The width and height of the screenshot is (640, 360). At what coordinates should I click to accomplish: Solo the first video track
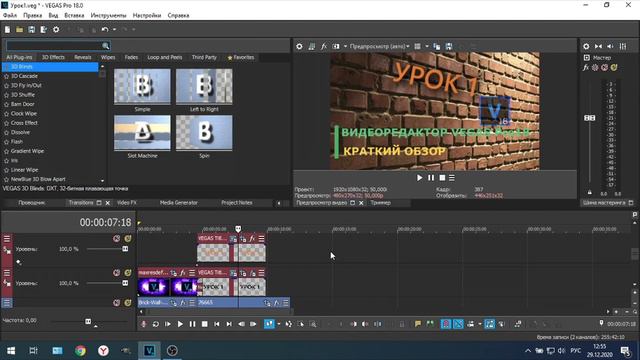(x=128, y=239)
